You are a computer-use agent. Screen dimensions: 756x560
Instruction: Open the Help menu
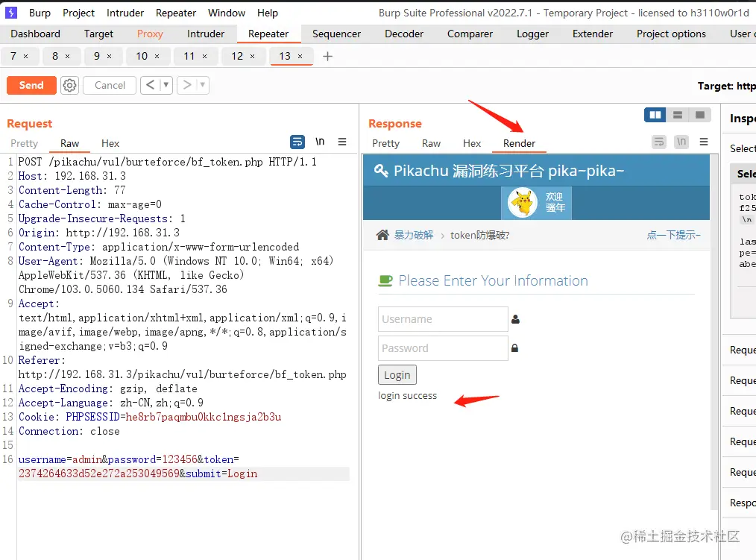[268, 13]
